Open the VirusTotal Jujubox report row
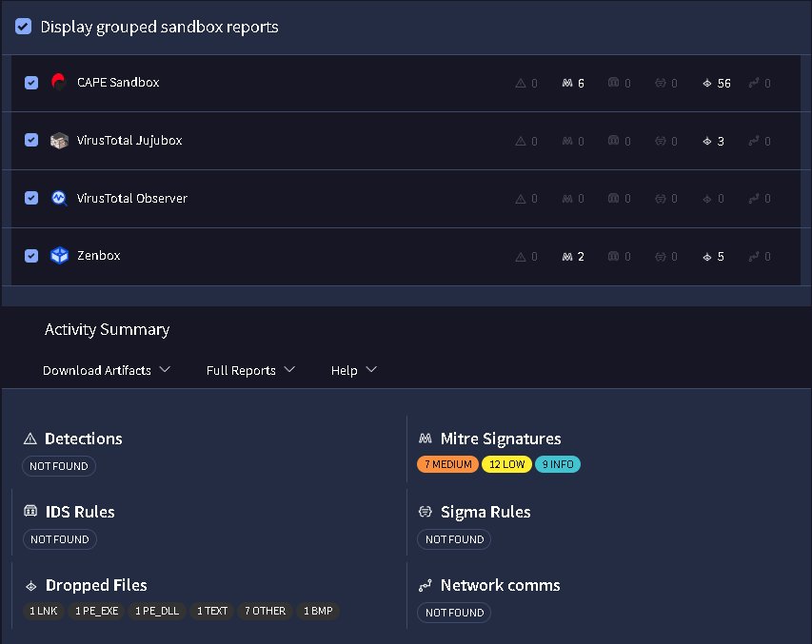Screen dimensions: 812x644 tap(406, 141)
